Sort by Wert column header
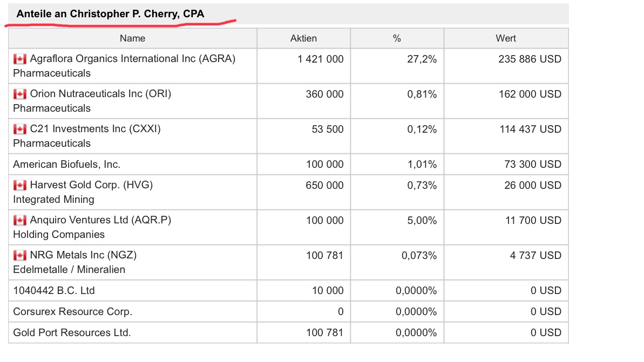This screenshot has height=362, width=644. click(x=506, y=38)
